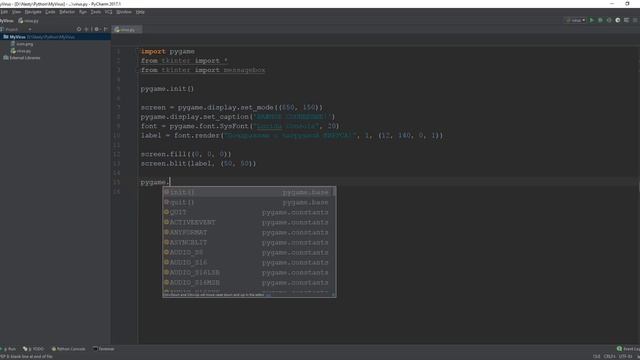Open the Navigate menu
The width and height of the screenshot is (640, 360).
pos(33,12)
